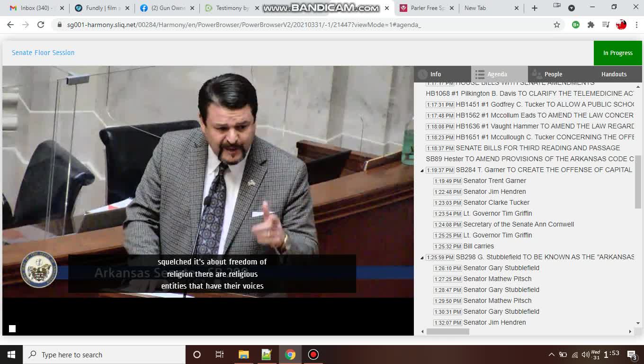This screenshot has width=644, height=364.
Task: Open Task View on the taskbar
Action: [220, 355]
